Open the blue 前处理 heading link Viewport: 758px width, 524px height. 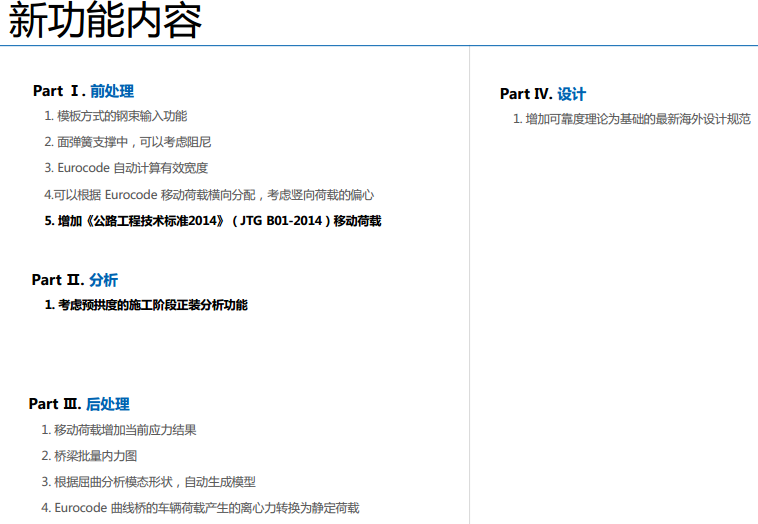click(x=112, y=91)
